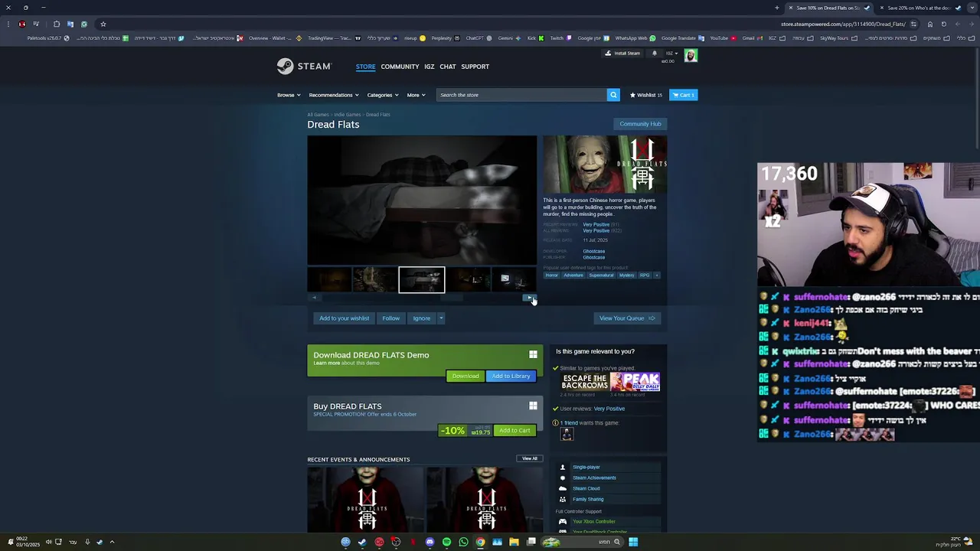The image size is (980, 551).
Task: Click the PEAK game thumbnail
Action: (x=635, y=382)
